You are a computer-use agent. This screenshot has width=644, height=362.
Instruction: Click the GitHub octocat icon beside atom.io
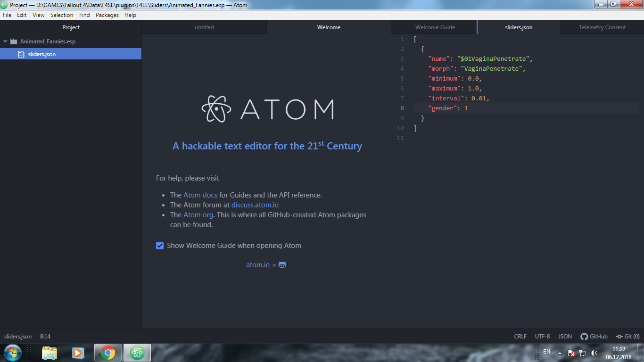[282, 265]
